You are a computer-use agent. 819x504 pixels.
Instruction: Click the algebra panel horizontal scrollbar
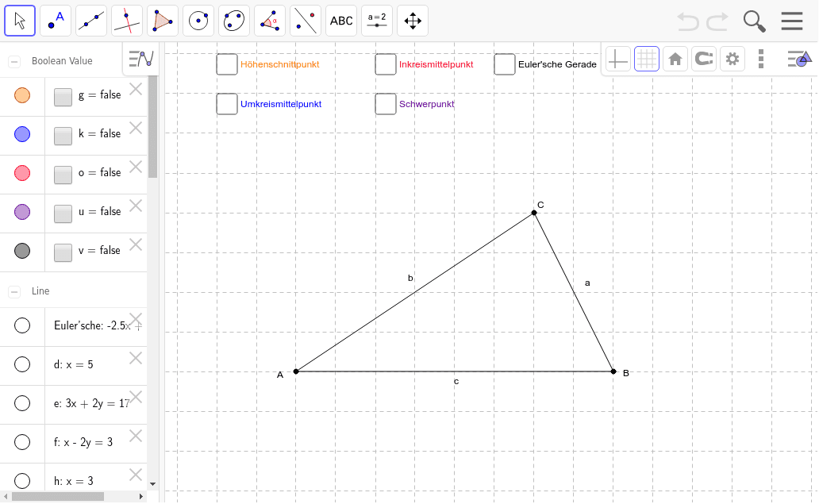pos(58,496)
